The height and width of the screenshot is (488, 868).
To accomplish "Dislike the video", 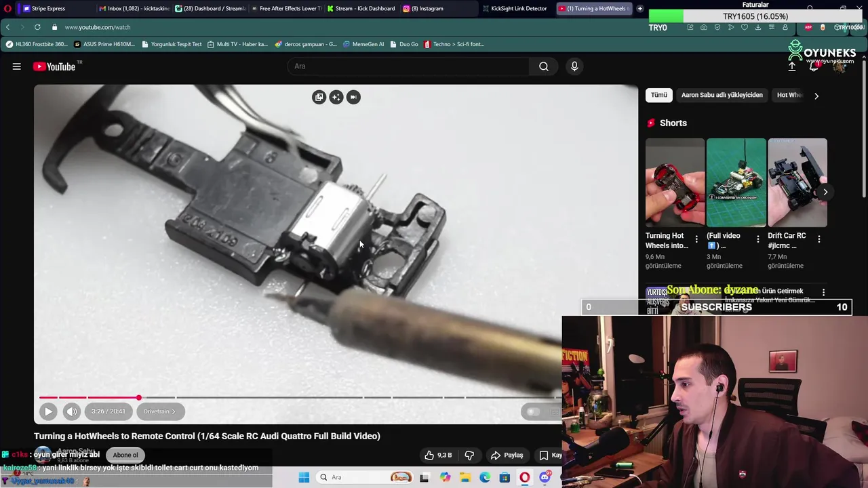I will click(x=469, y=455).
